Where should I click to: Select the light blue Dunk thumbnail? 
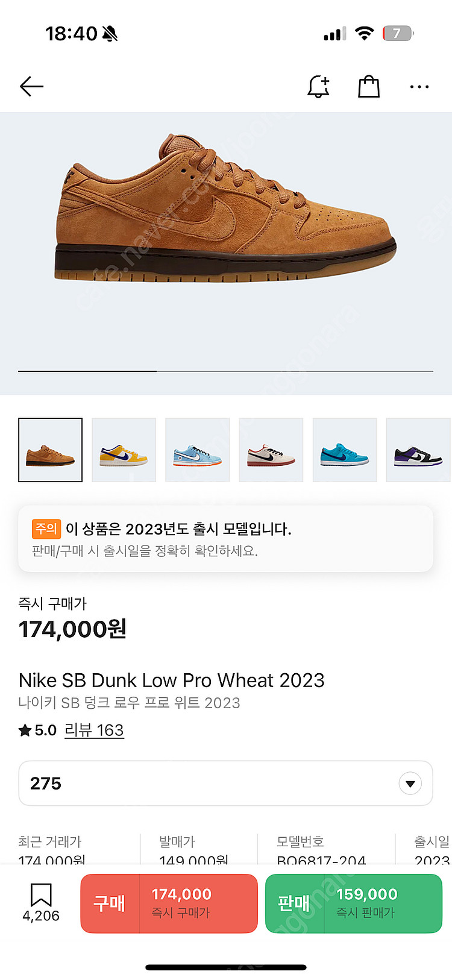[198, 450]
